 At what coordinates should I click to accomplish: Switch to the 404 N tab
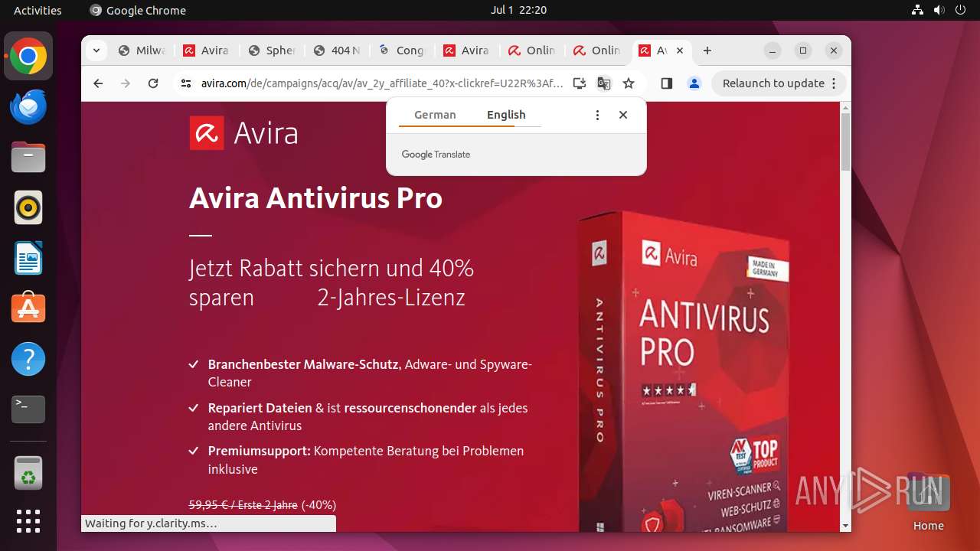(338, 51)
